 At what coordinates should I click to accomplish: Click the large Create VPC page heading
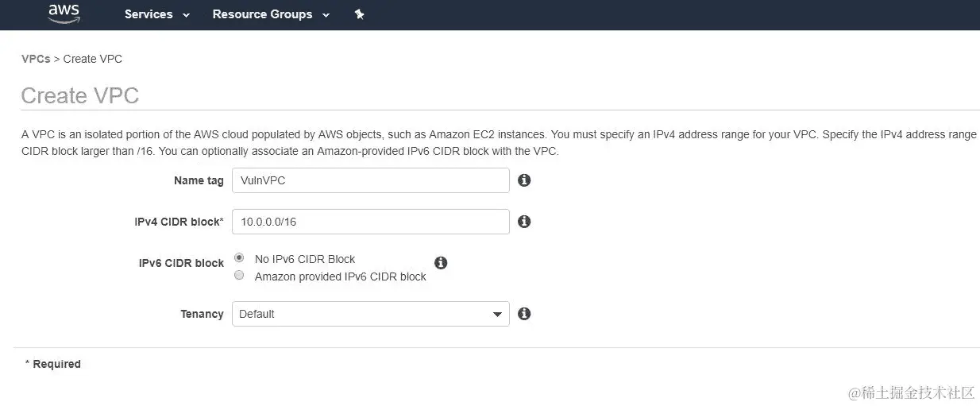tap(80, 96)
